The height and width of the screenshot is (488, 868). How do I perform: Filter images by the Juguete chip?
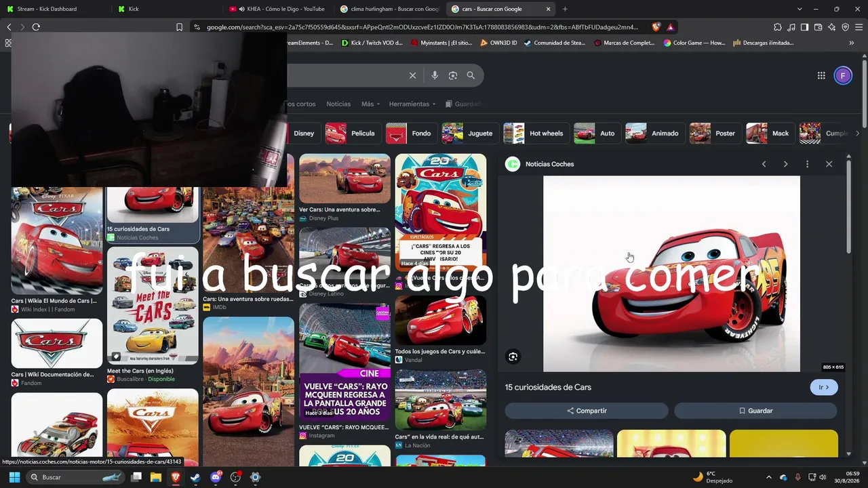coord(470,134)
